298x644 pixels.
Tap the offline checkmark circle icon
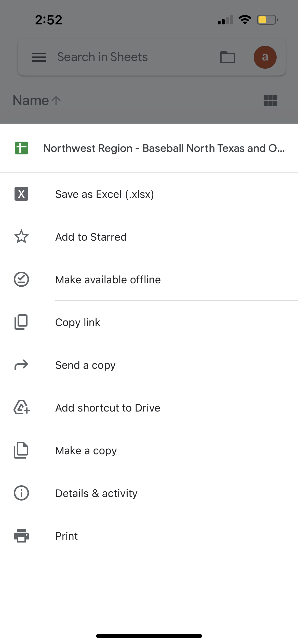point(21,280)
